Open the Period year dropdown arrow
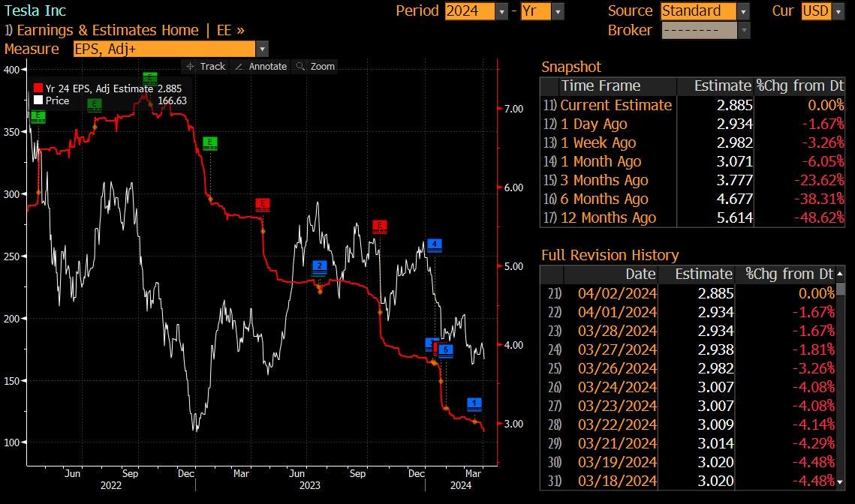855x504 pixels. point(501,11)
